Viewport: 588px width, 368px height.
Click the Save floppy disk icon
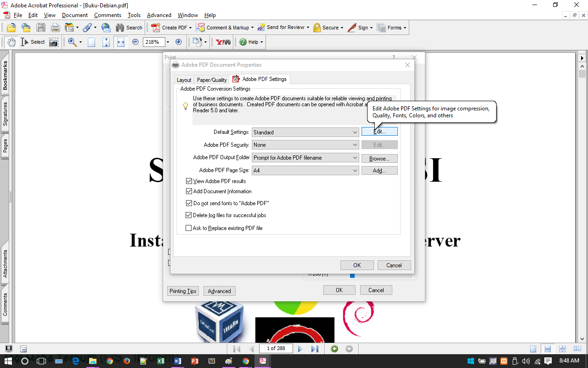[40, 28]
